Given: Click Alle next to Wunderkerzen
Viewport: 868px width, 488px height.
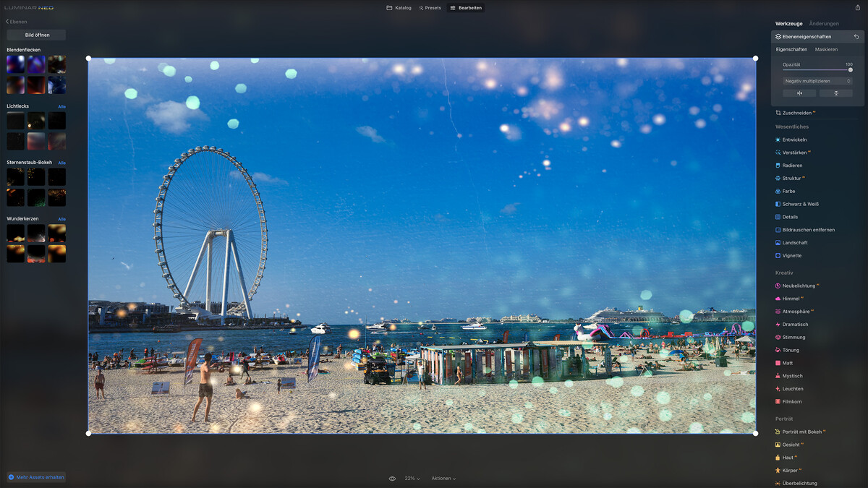Looking at the screenshot, I should (x=61, y=218).
